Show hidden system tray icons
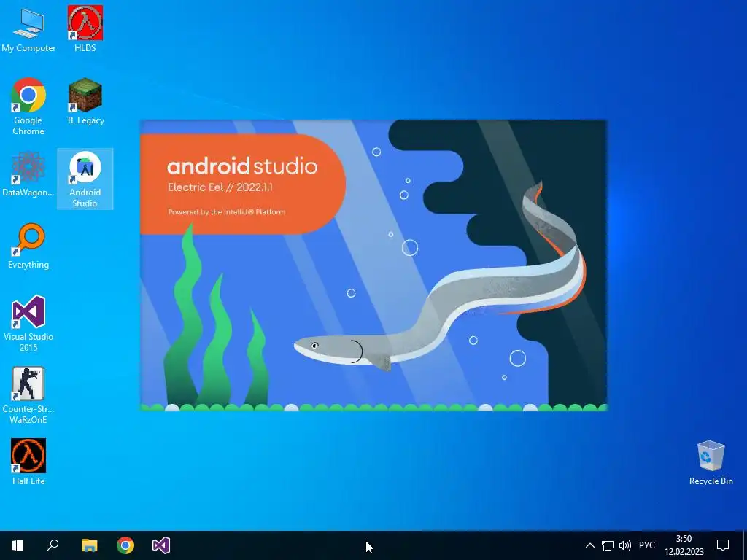The width and height of the screenshot is (747, 560). (x=589, y=545)
